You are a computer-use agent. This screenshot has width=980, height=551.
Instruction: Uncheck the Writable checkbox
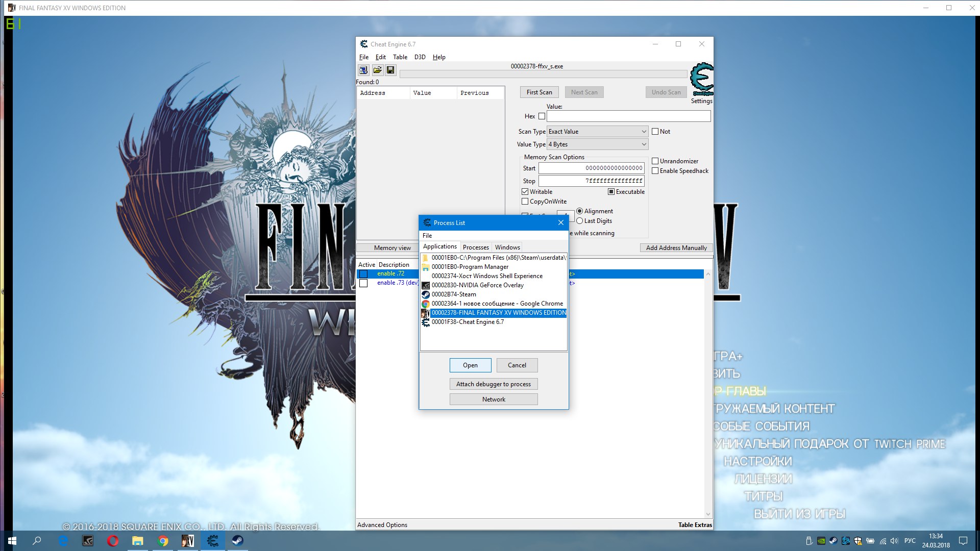pos(525,192)
